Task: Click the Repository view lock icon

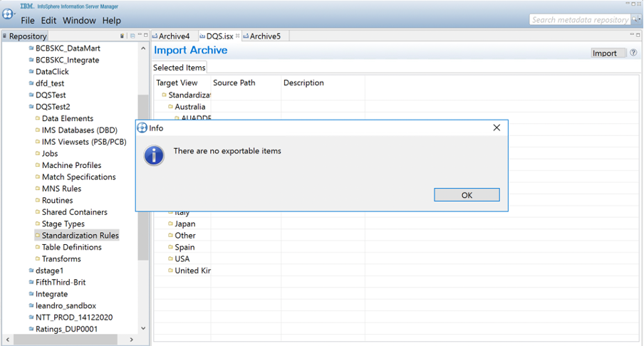Action: point(122,36)
